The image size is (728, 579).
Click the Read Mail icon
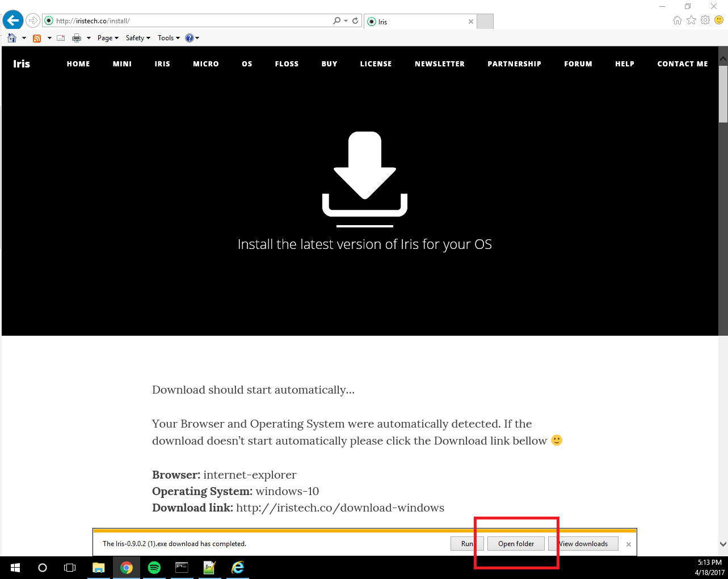click(61, 38)
